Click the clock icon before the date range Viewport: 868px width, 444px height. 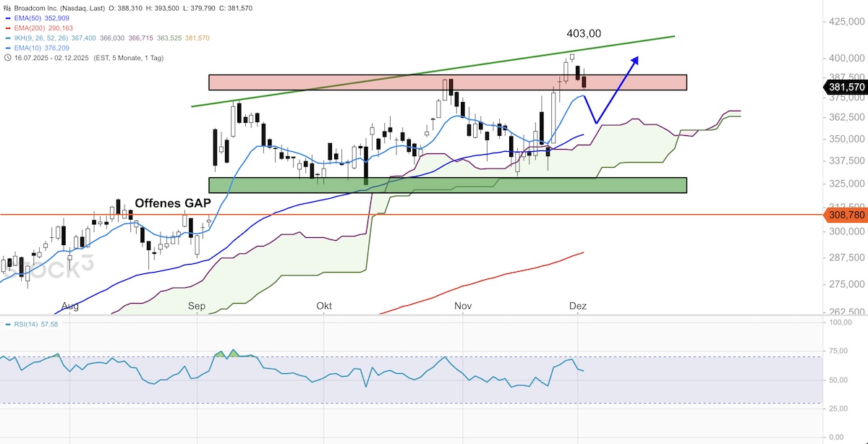coord(7,58)
